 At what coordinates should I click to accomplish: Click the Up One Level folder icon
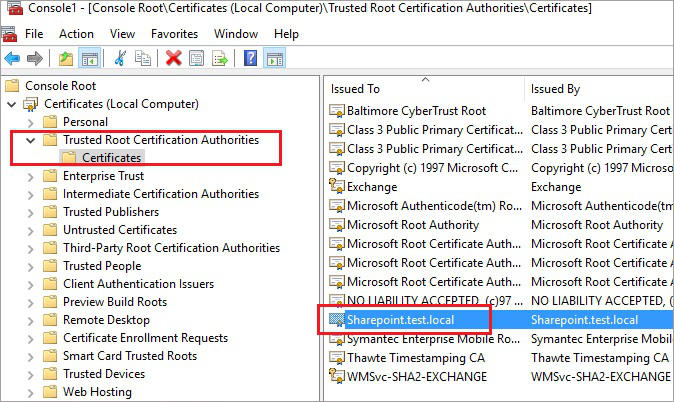point(66,58)
